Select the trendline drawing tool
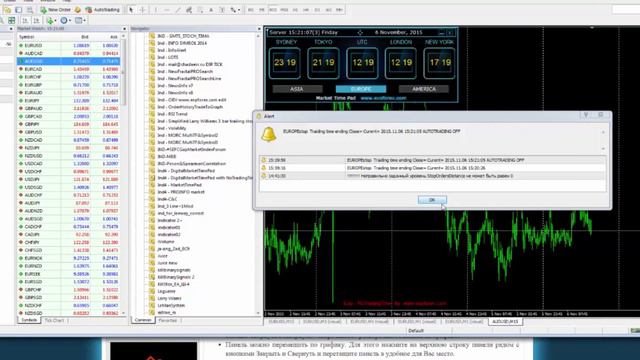The image size is (640, 360). pyautogui.click(x=178, y=10)
